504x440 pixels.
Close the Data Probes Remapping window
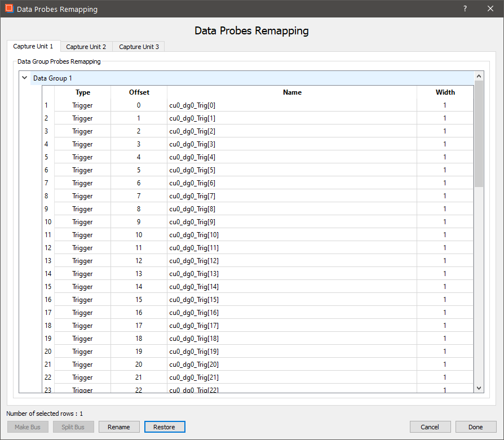[x=490, y=9]
